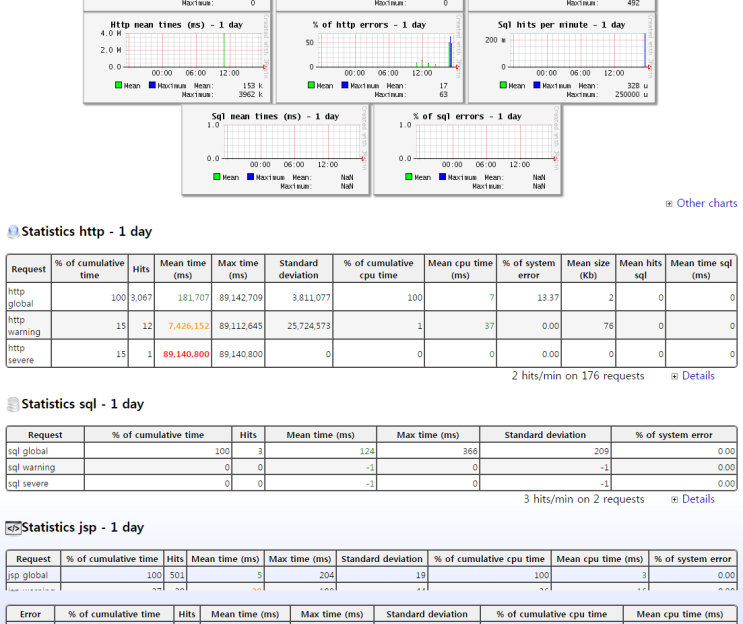
Task: Click Mean hits sql column header
Action: click(x=640, y=269)
